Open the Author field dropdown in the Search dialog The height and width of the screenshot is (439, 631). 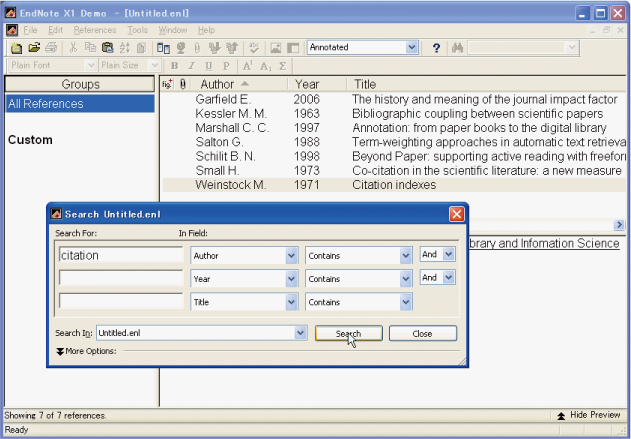coord(291,256)
